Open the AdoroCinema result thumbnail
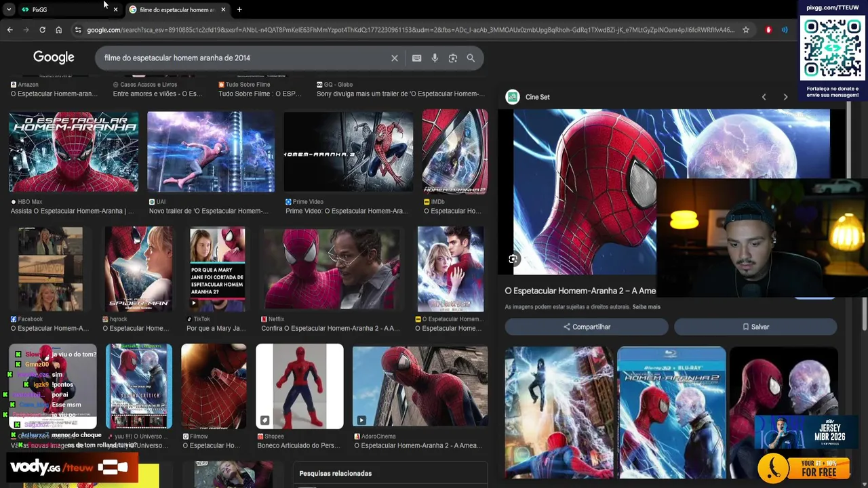This screenshot has height=488, width=868. pos(420,386)
